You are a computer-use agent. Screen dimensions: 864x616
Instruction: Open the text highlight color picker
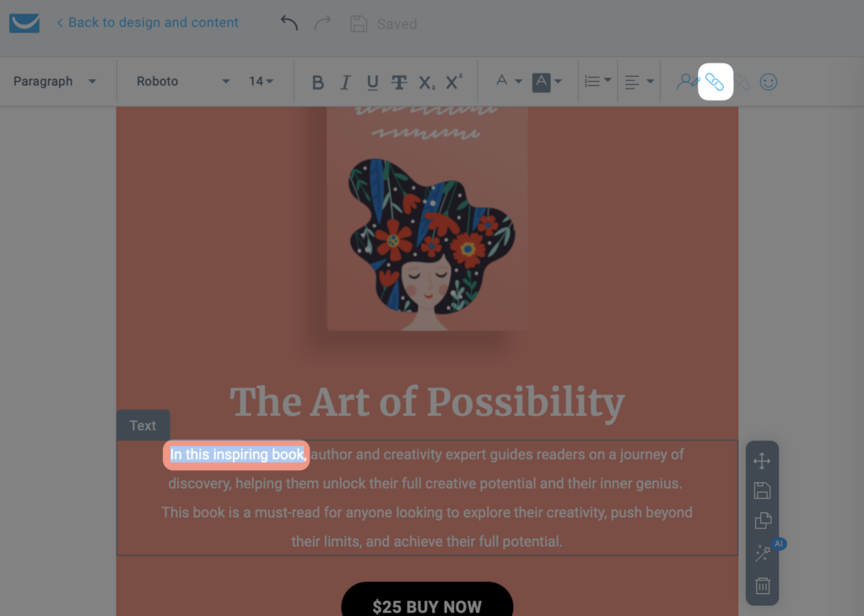[547, 82]
